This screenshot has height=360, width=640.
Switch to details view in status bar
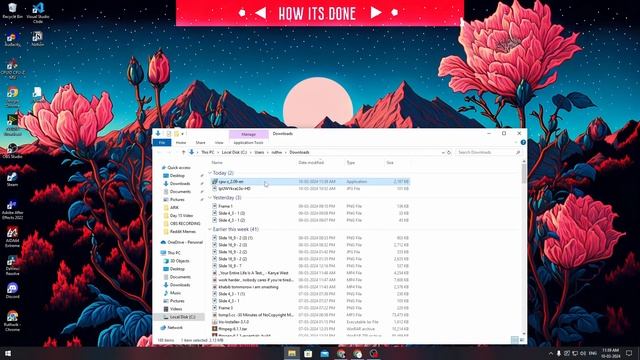coord(515,340)
